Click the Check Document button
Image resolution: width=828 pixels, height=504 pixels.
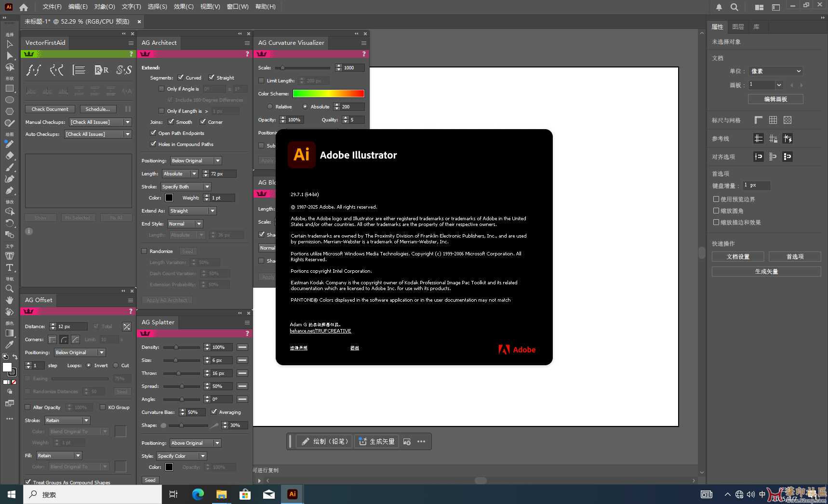pyautogui.click(x=50, y=109)
